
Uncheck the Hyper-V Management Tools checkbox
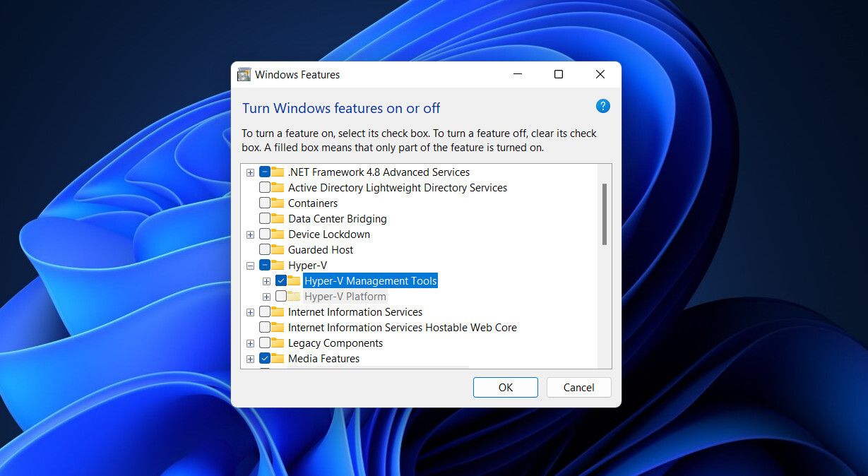pos(280,280)
